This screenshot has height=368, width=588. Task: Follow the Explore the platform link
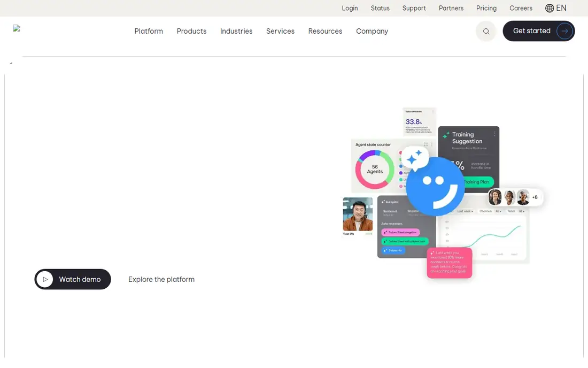[x=161, y=279]
